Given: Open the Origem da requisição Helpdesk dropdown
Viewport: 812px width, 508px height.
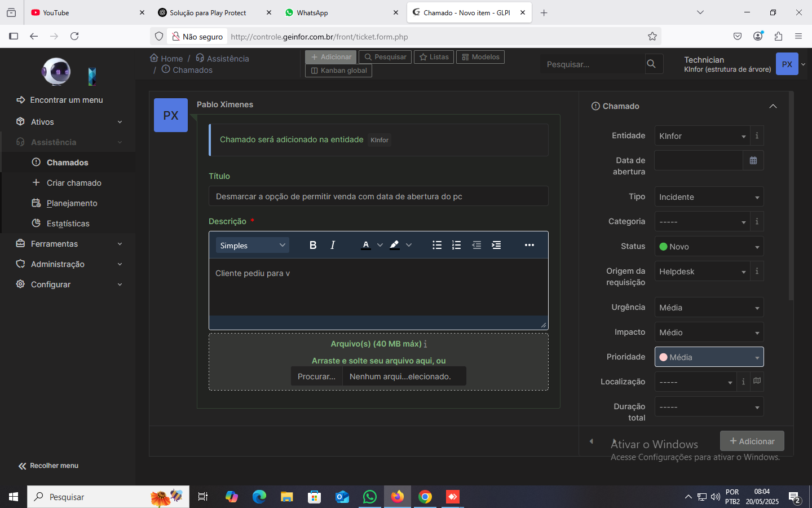Looking at the screenshot, I should tap(703, 271).
